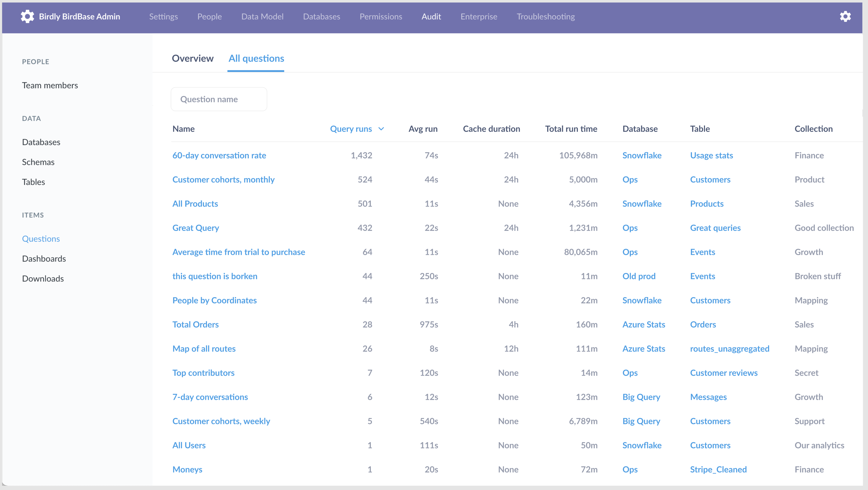
Task: Open the Stripe_Cleaned table link
Action: click(718, 469)
